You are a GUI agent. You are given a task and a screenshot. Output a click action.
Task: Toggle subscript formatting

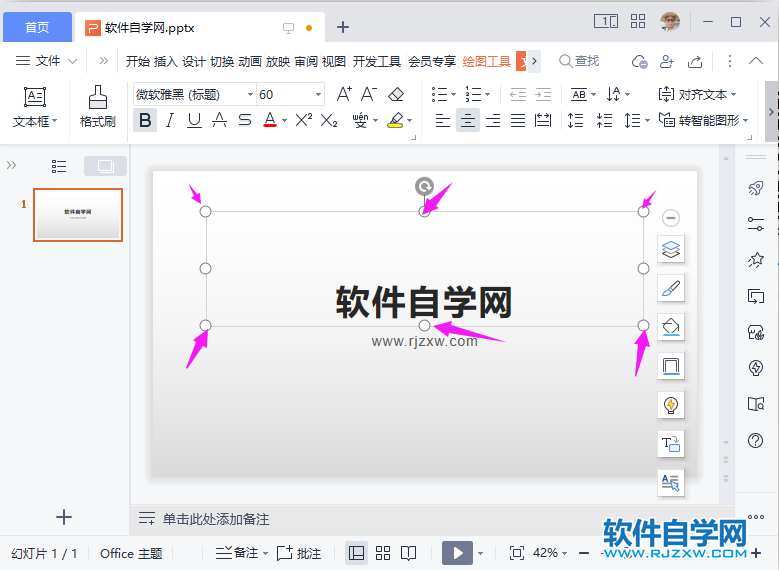[329, 120]
